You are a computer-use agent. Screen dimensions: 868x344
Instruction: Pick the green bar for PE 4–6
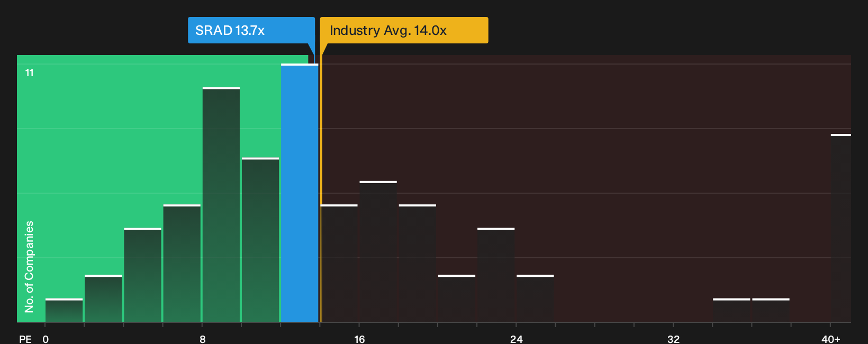[143, 275]
